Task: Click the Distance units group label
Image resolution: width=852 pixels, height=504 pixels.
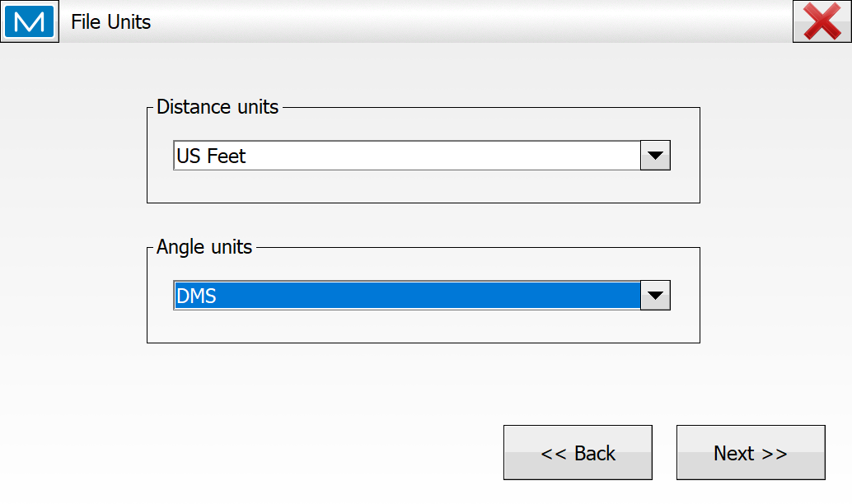Action: coord(218,107)
